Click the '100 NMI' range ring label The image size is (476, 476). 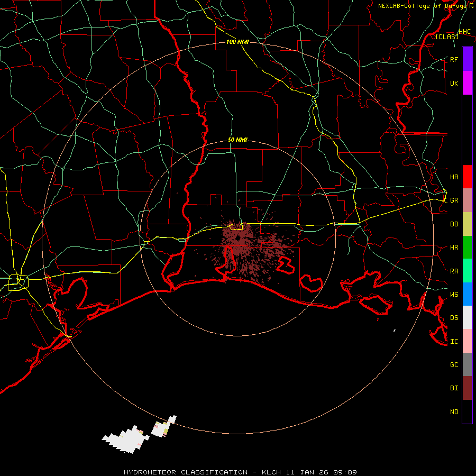[237, 42]
